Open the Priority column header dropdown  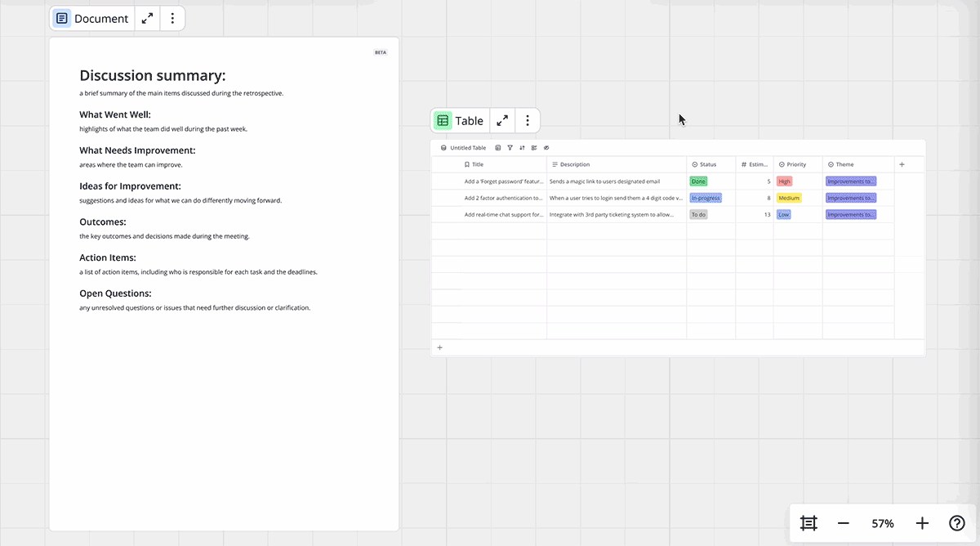tap(797, 164)
